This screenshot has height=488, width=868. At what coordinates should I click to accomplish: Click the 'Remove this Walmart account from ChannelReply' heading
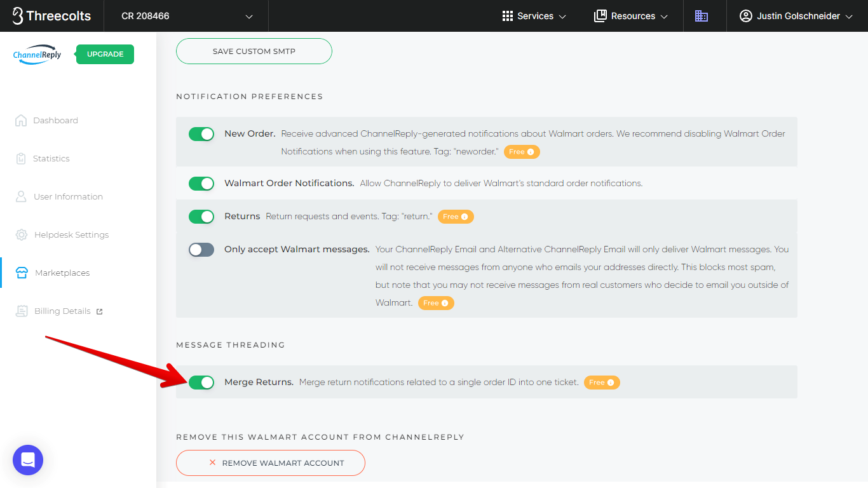coord(320,437)
